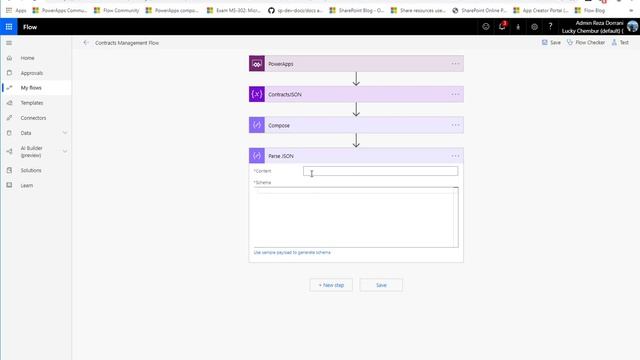Use sample payload to generate schema
640x360 pixels.
click(292, 253)
